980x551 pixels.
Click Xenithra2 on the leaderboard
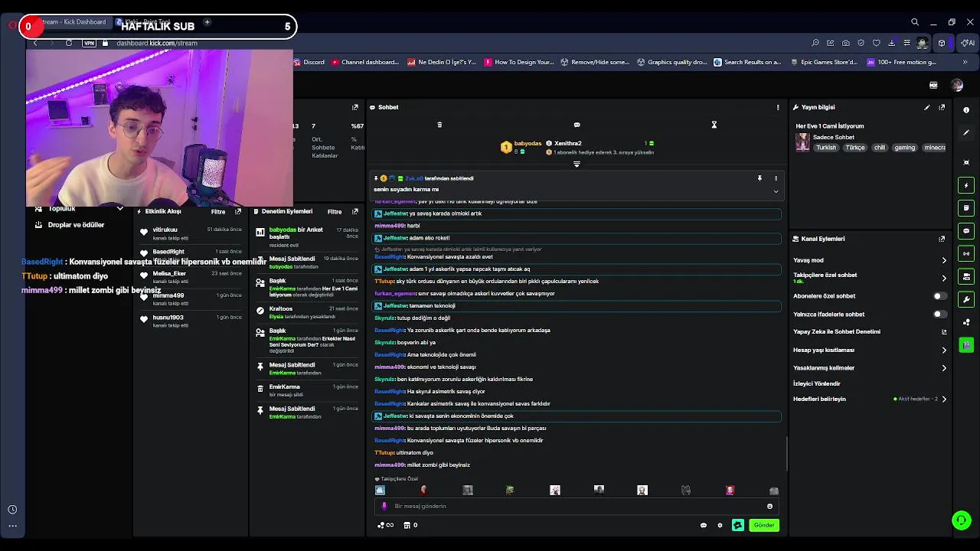567,144
